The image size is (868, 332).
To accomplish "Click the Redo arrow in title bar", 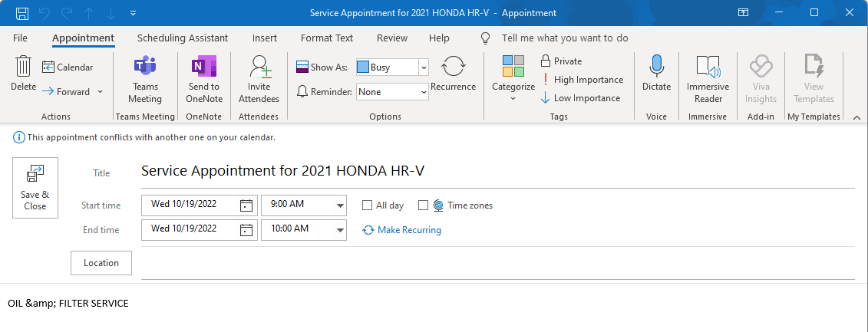I will [68, 13].
